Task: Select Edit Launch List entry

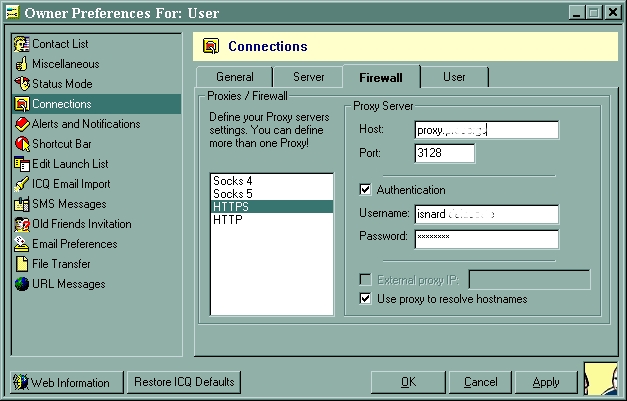Action: point(97,164)
